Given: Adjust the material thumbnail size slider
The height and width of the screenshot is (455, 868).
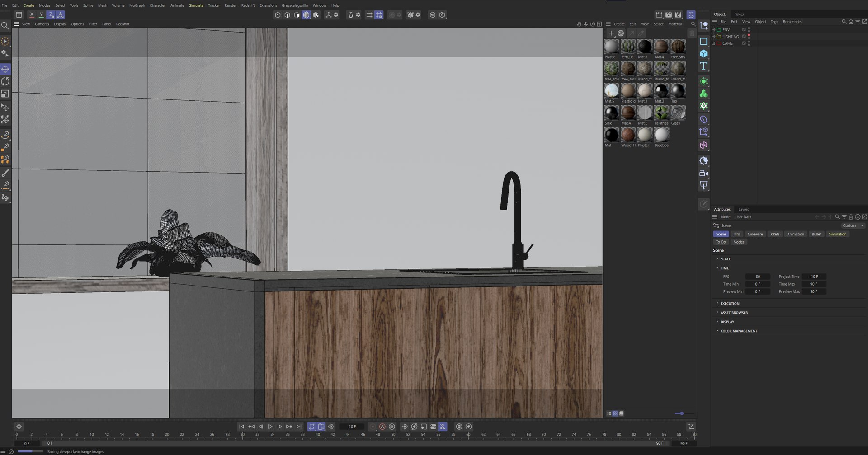Looking at the screenshot, I should click(x=682, y=413).
